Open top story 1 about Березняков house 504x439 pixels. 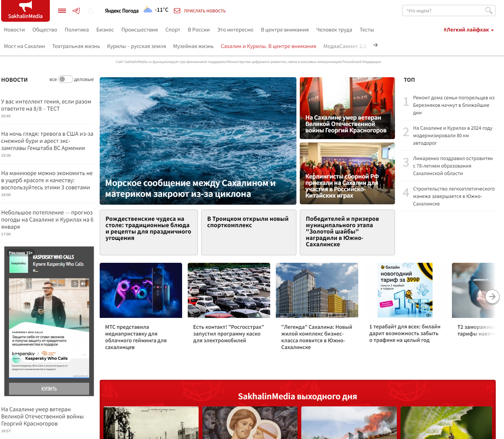pyautogui.click(x=454, y=105)
